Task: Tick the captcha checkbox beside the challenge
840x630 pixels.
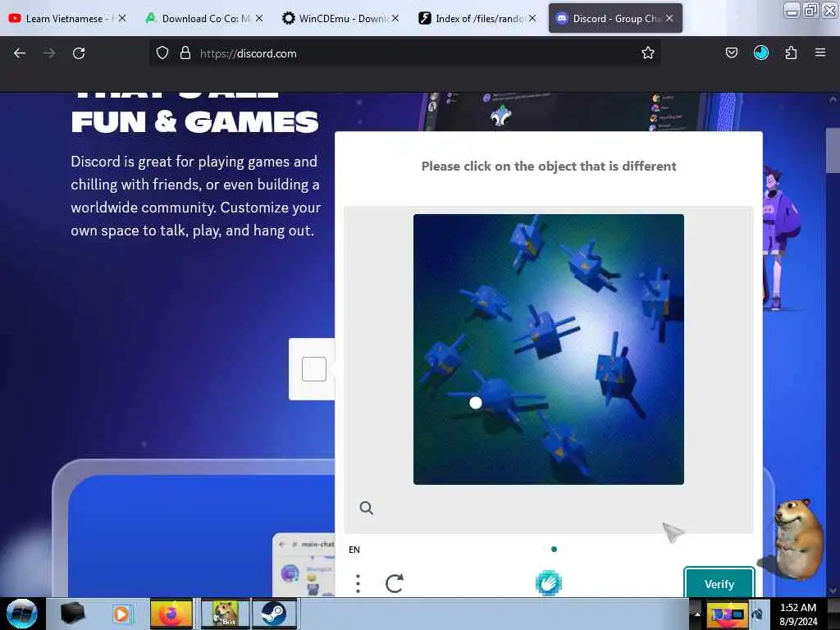Action: (314, 369)
